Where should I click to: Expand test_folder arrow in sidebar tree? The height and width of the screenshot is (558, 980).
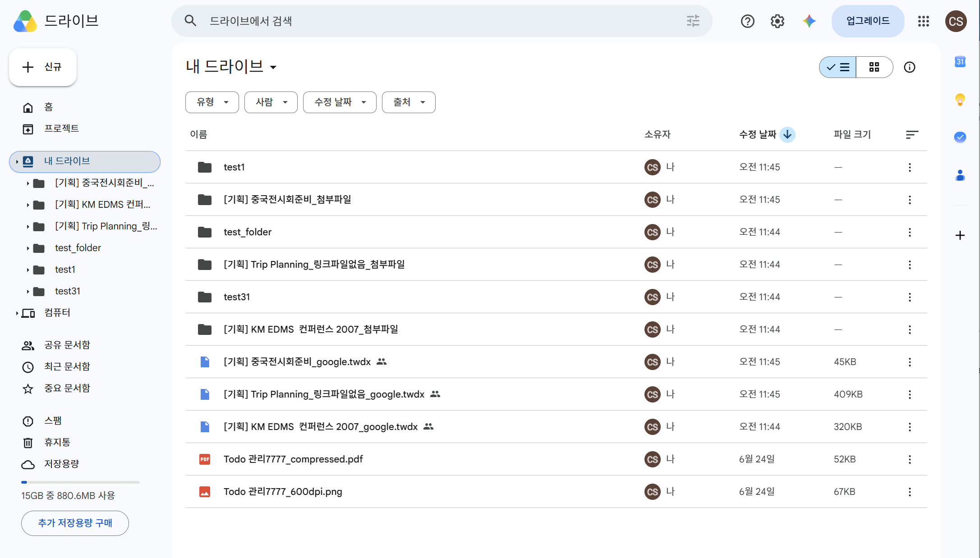pos(28,248)
